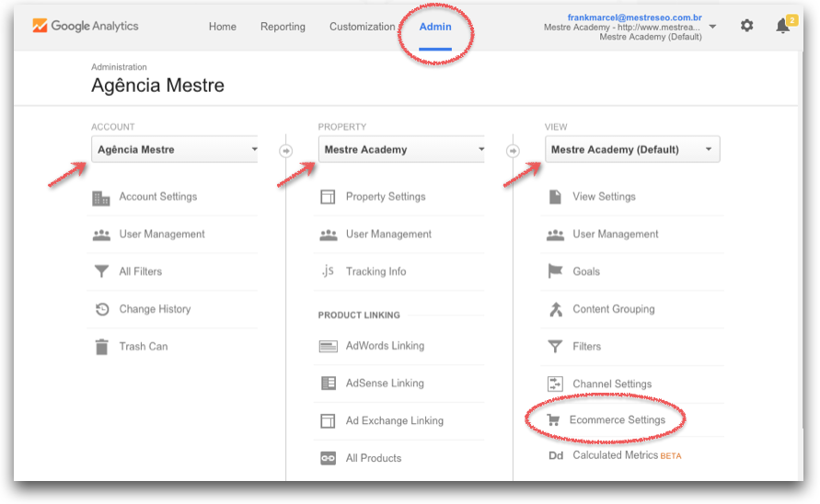Click the settings gear icon in header
820x504 pixels.
[x=746, y=26]
